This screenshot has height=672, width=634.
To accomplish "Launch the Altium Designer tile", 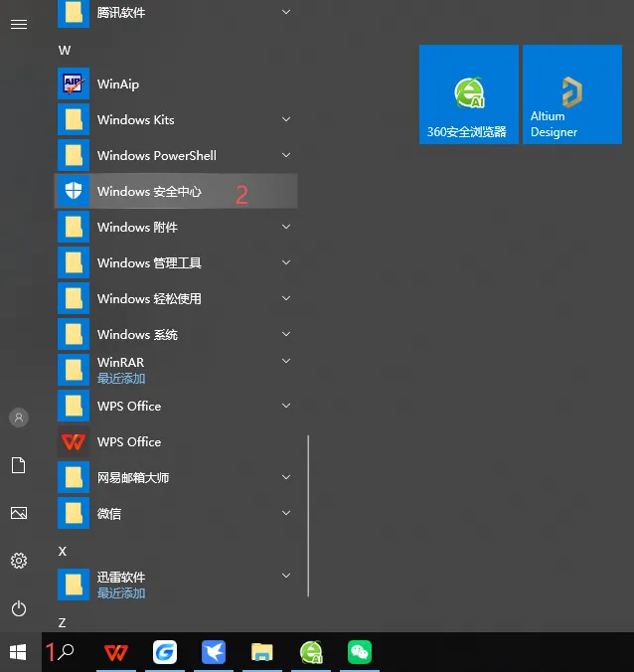I will pos(571,94).
